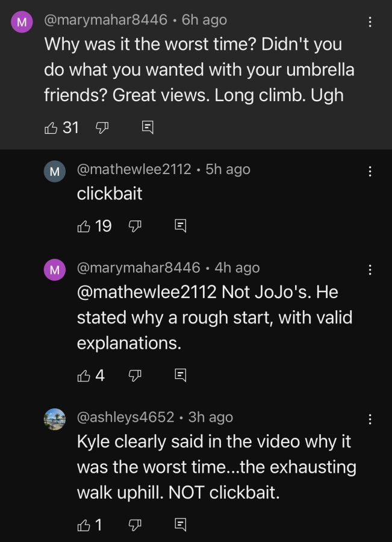
Task: Open more options for the 4h ago reply
Action: pos(370,270)
